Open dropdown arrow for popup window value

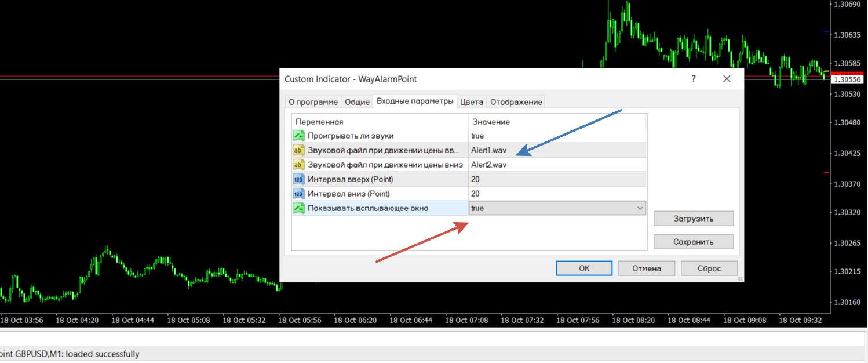click(x=640, y=208)
